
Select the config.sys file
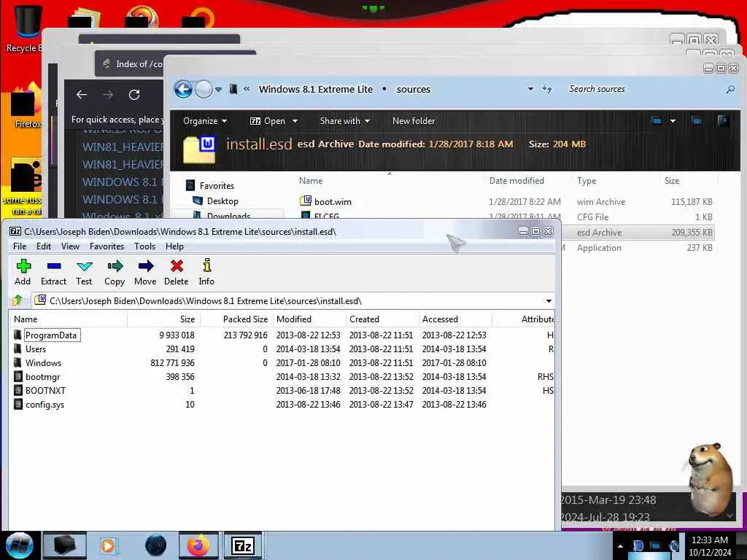click(281, 404)
